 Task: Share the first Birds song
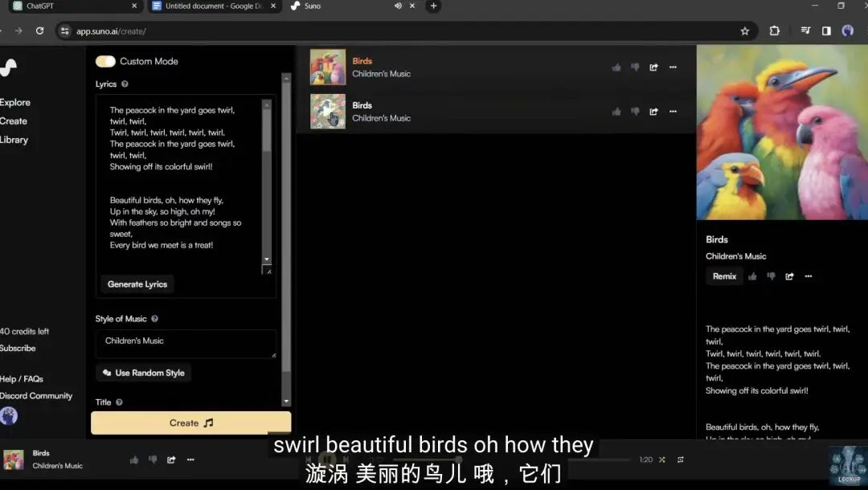653,67
